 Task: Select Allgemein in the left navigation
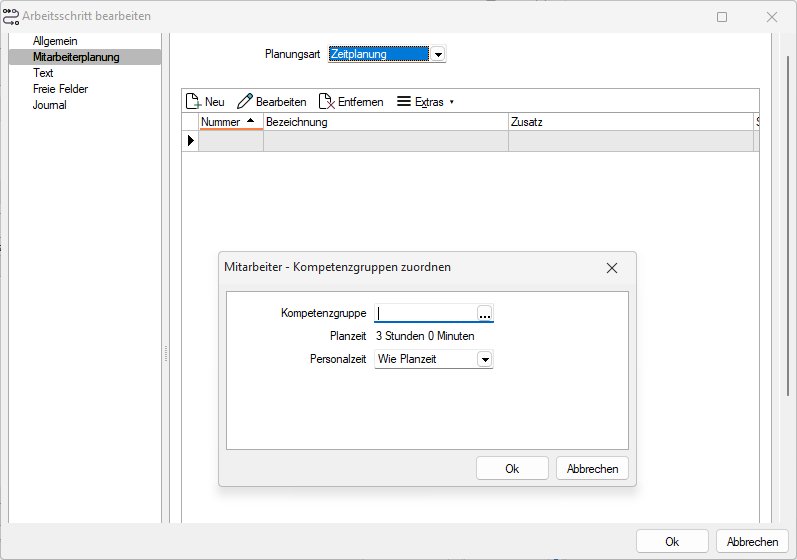click(x=55, y=41)
